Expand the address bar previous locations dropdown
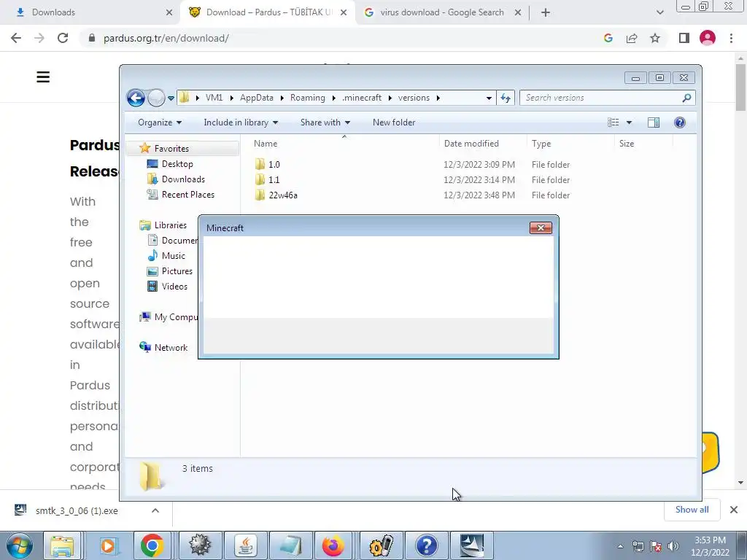The height and width of the screenshot is (560, 747). pyautogui.click(x=489, y=98)
